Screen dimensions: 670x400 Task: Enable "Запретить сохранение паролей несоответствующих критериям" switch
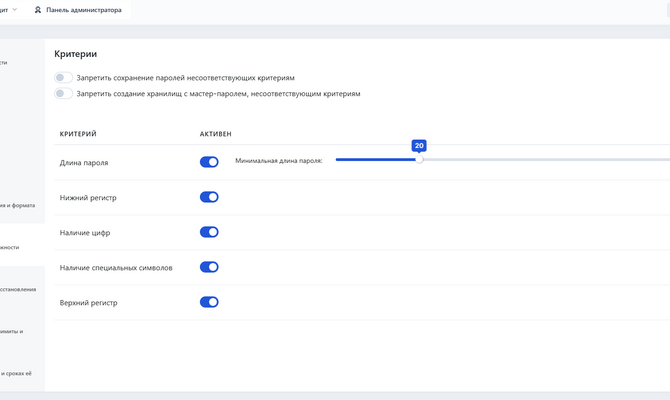(x=64, y=78)
